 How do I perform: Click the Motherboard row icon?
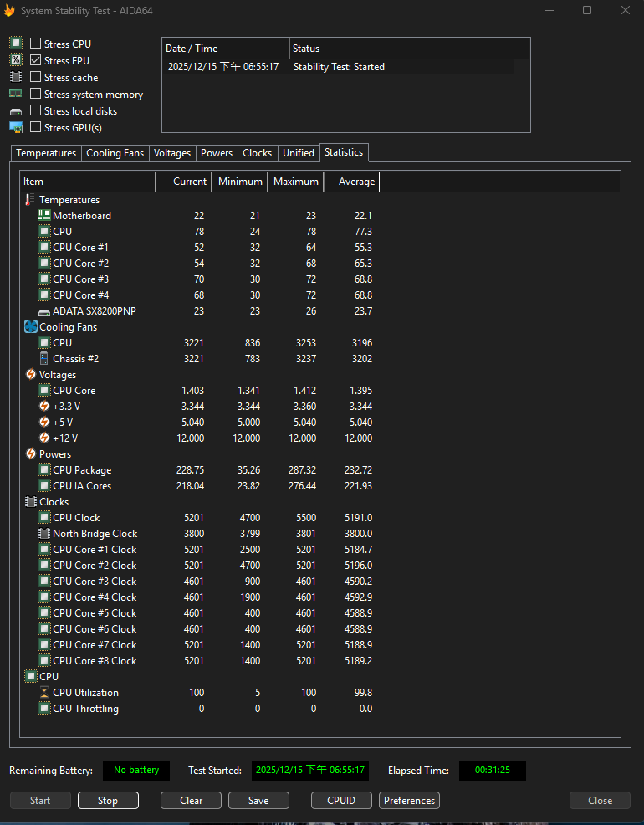[44, 216]
